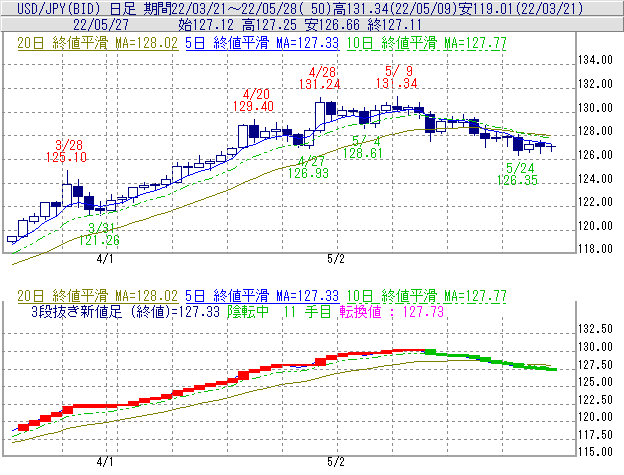Click the 5/24 126.35 low label
This screenshot has height=475, width=624.
tap(518, 174)
